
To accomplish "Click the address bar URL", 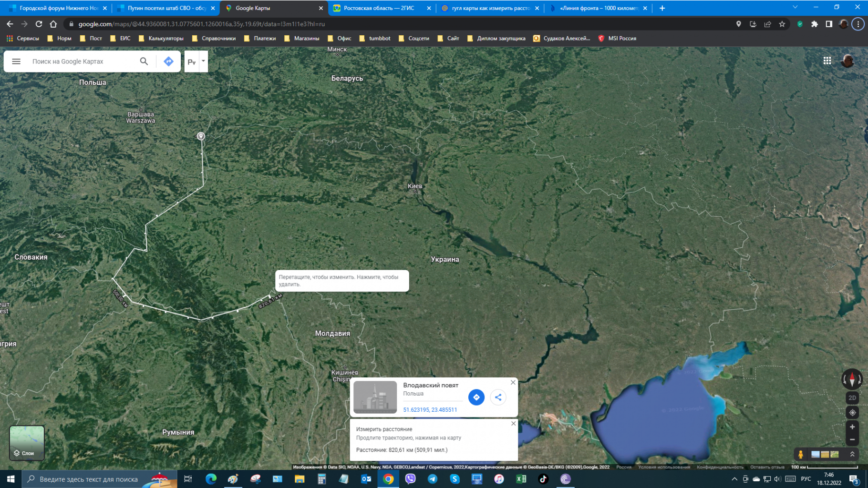I will pyautogui.click(x=202, y=24).
